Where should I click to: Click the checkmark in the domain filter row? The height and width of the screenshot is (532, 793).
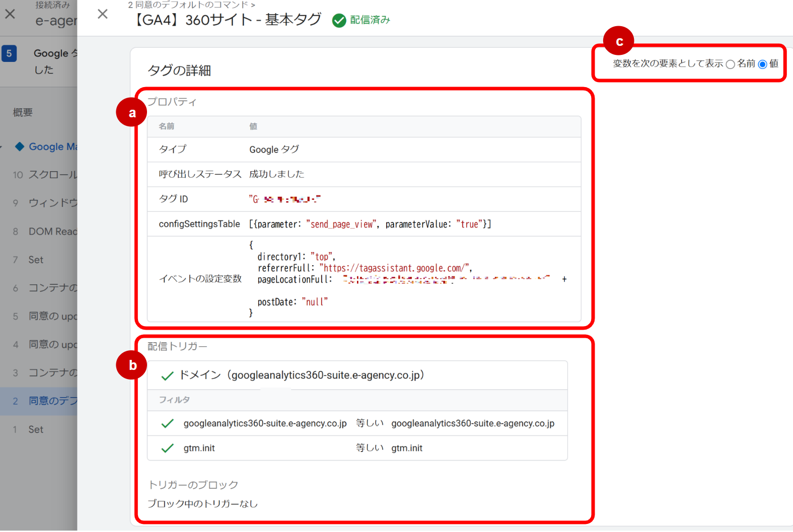(167, 424)
